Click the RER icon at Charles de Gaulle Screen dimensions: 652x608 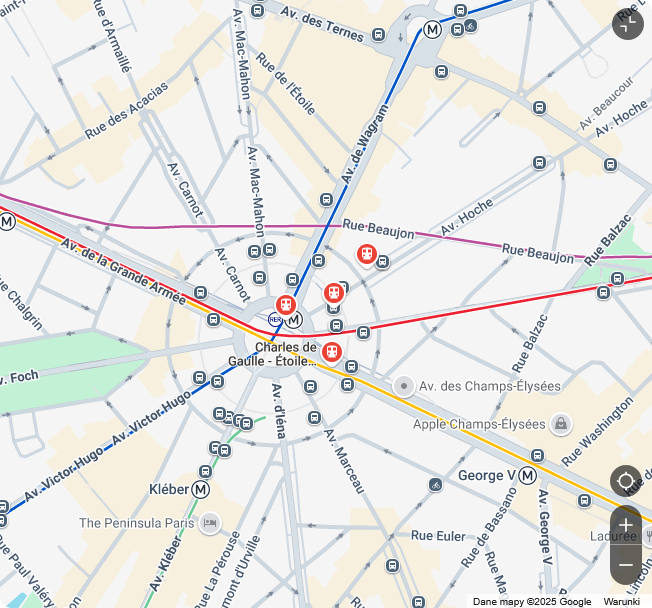(x=275, y=319)
